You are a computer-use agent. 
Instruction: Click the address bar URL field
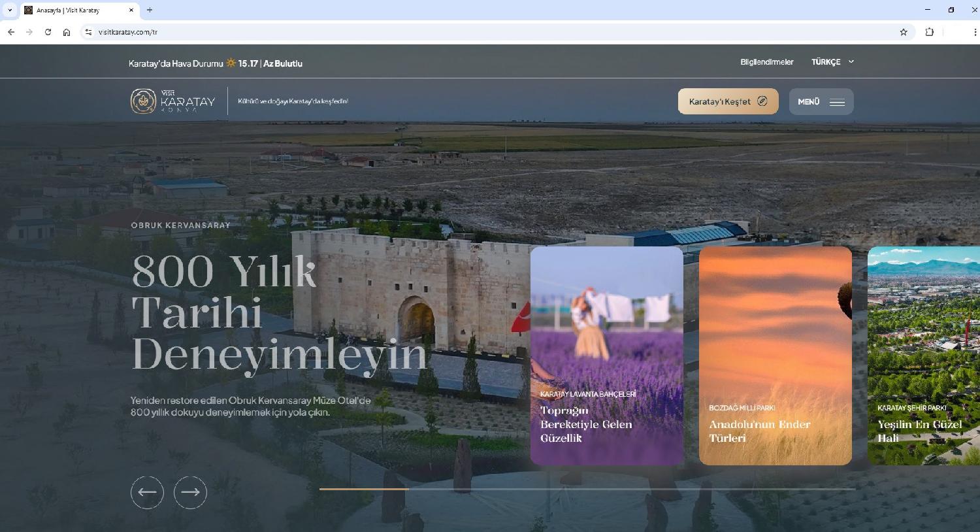[457, 32]
